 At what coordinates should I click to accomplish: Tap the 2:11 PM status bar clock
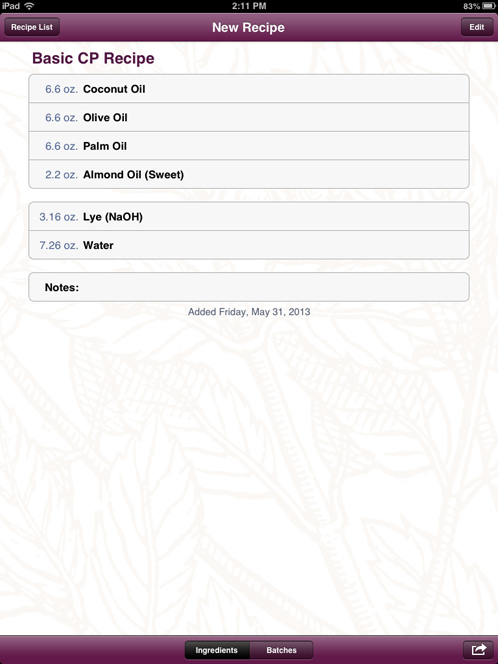249,6
